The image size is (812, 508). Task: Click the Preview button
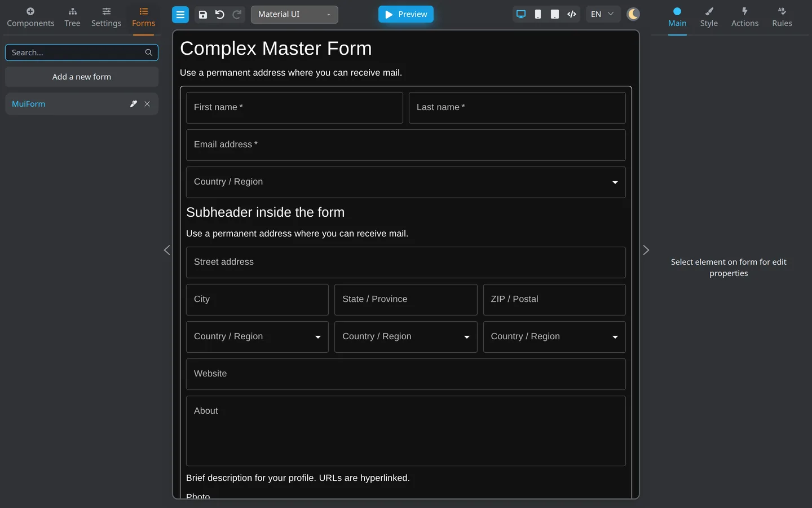click(406, 14)
